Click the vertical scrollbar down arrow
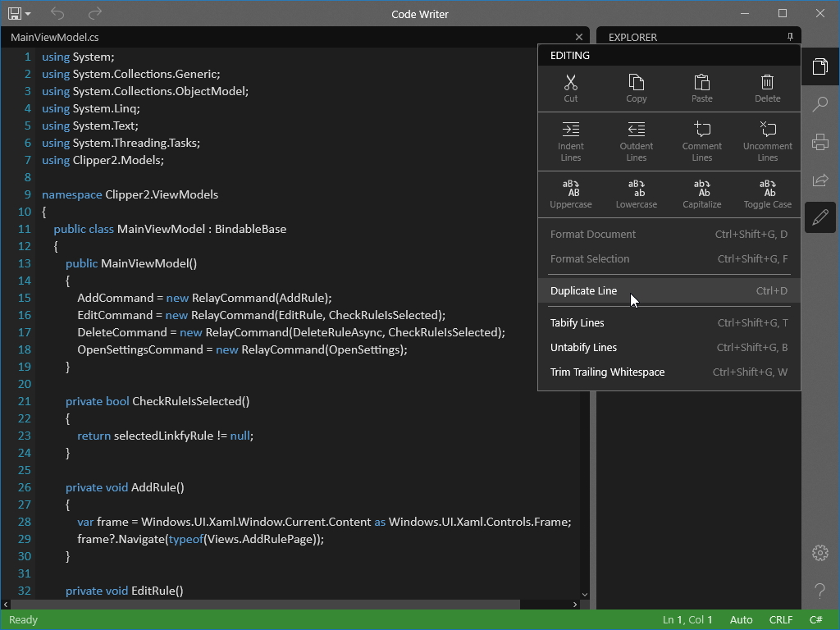Image resolution: width=840 pixels, height=630 pixels. pos(584,594)
